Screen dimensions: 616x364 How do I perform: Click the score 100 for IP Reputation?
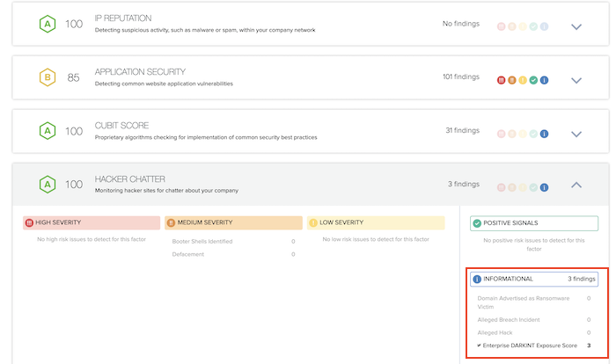74,24
